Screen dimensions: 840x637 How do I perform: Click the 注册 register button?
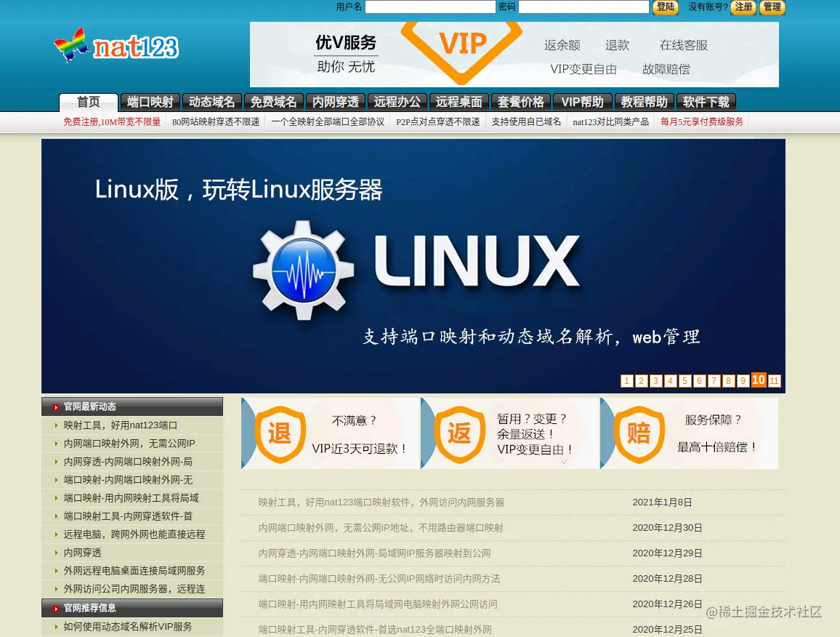click(743, 7)
